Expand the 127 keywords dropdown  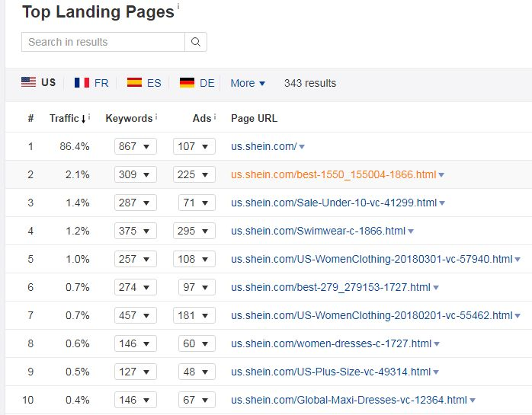click(136, 372)
